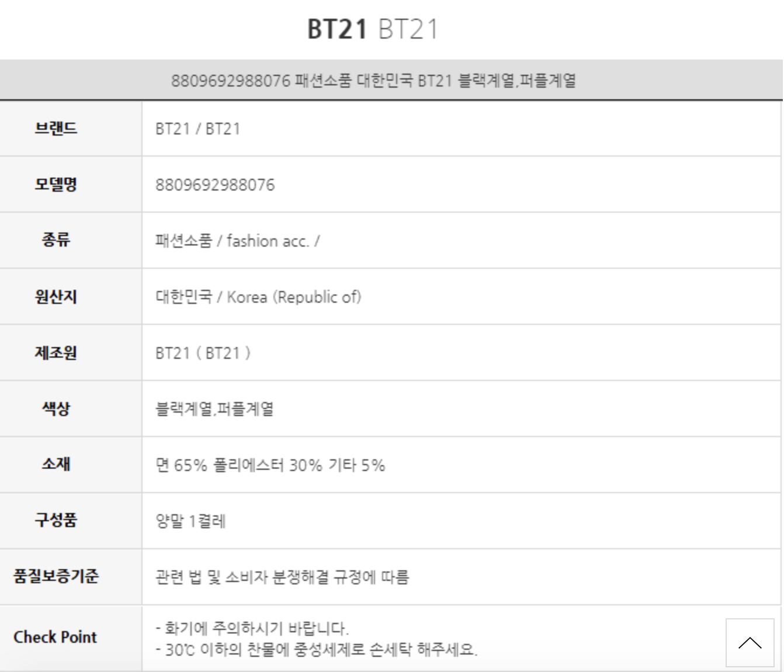The width and height of the screenshot is (784, 672).
Task: Select the 제조원 row label
Action: (x=56, y=352)
